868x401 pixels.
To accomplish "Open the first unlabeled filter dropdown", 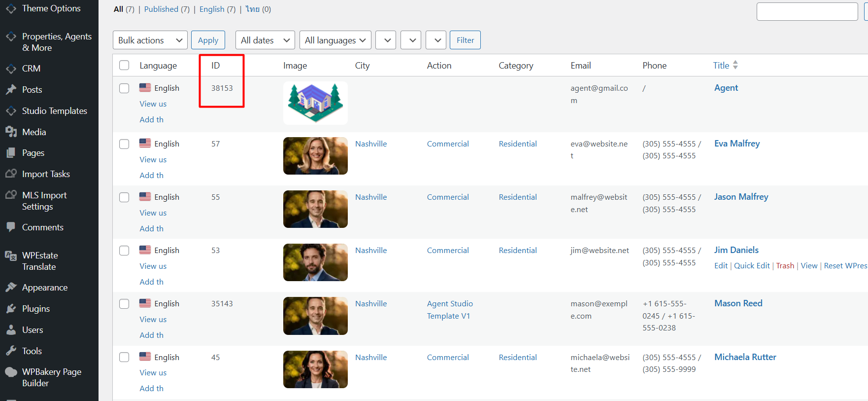I will (x=386, y=40).
